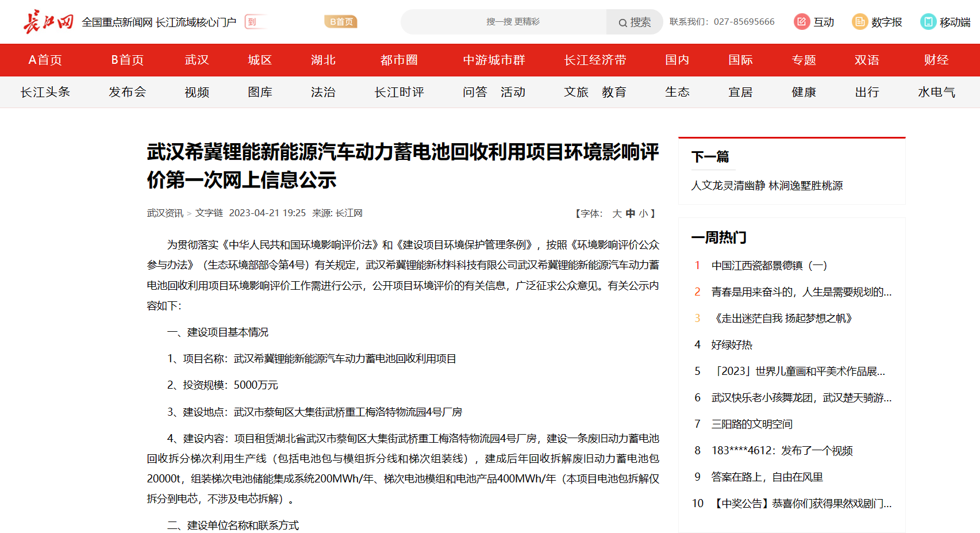Click the line 2、投资规模：5000万元
980x533 pixels.
(222, 385)
